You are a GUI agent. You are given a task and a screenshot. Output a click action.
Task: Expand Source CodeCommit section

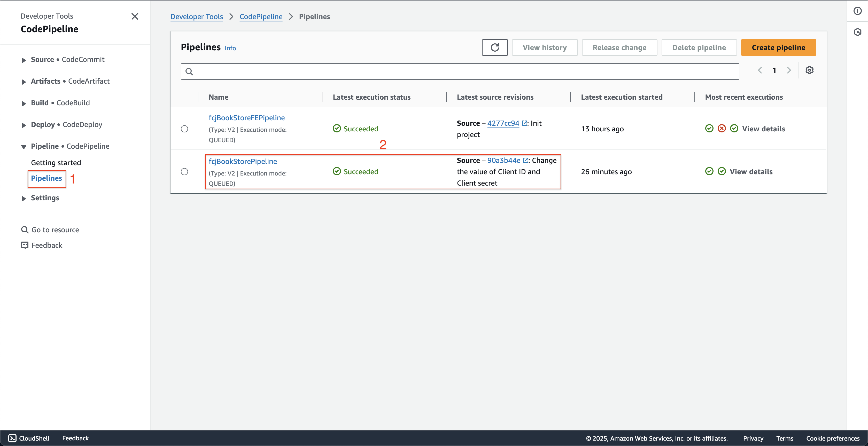[x=24, y=60]
